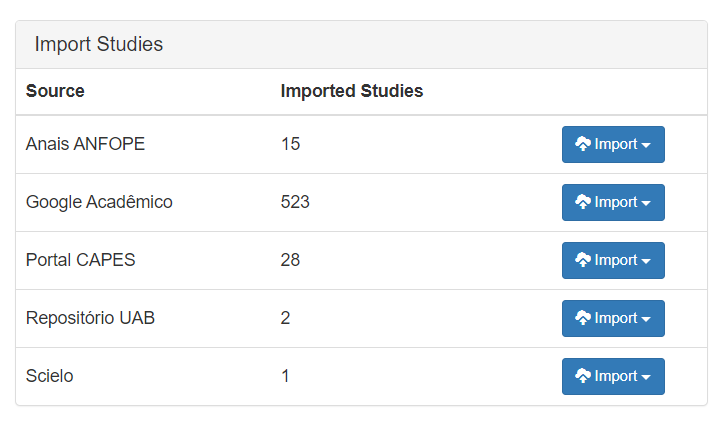Select the Anais ANFOPE source name
The height and width of the screenshot is (448, 719).
[85, 144]
